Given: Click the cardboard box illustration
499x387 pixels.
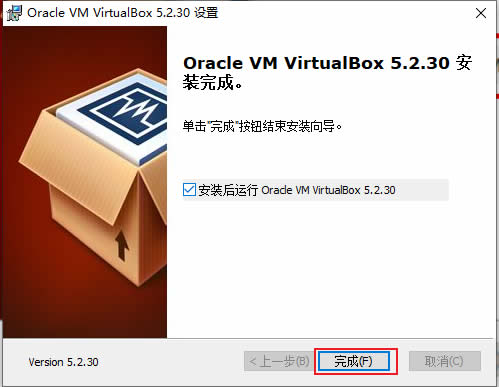Looking at the screenshot, I should pyautogui.click(x=93, y=177).
